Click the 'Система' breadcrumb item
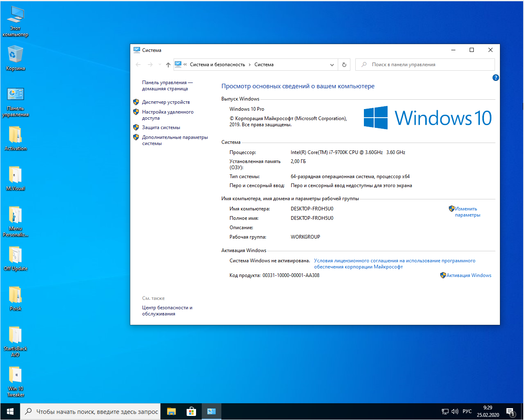 click(x=264, y=65)
